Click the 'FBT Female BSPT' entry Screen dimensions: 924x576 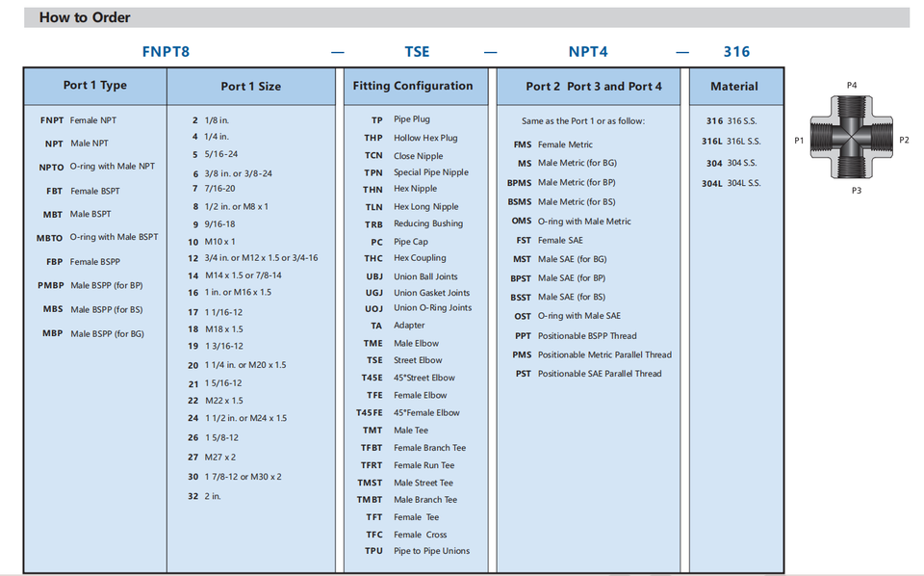(83, 191)
